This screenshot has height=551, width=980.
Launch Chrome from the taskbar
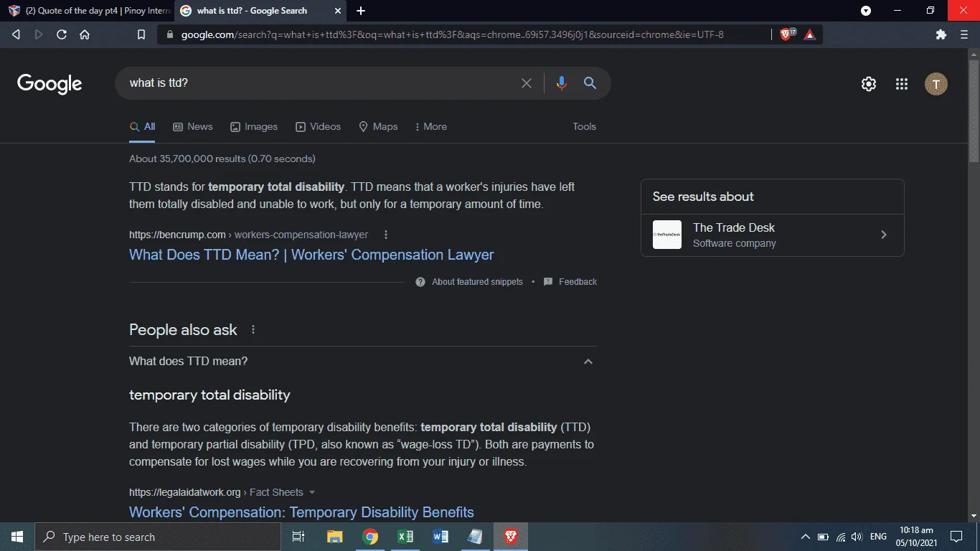point(370,537)
